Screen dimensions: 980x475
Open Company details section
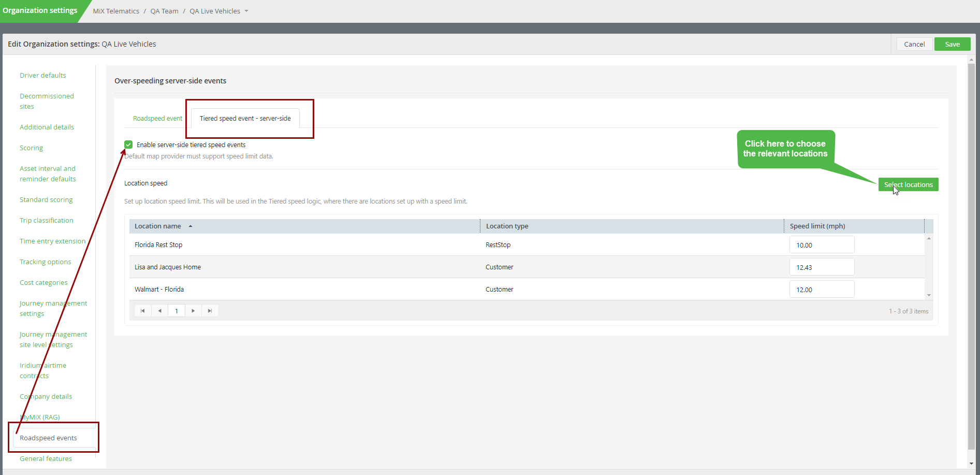tap(46, 396)
